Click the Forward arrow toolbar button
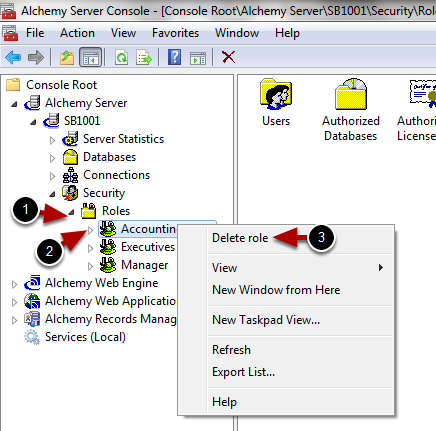 [x=36, y=57]
